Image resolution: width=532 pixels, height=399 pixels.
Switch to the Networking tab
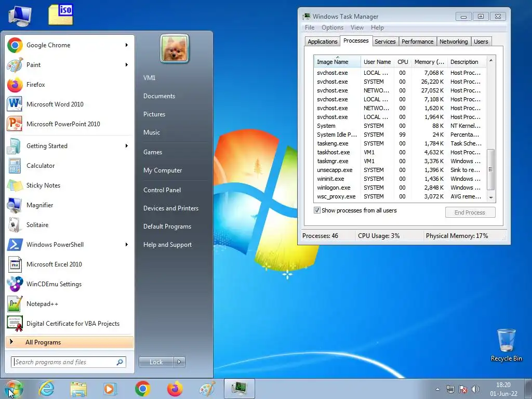pyautogui.click(x=454, y=42)
